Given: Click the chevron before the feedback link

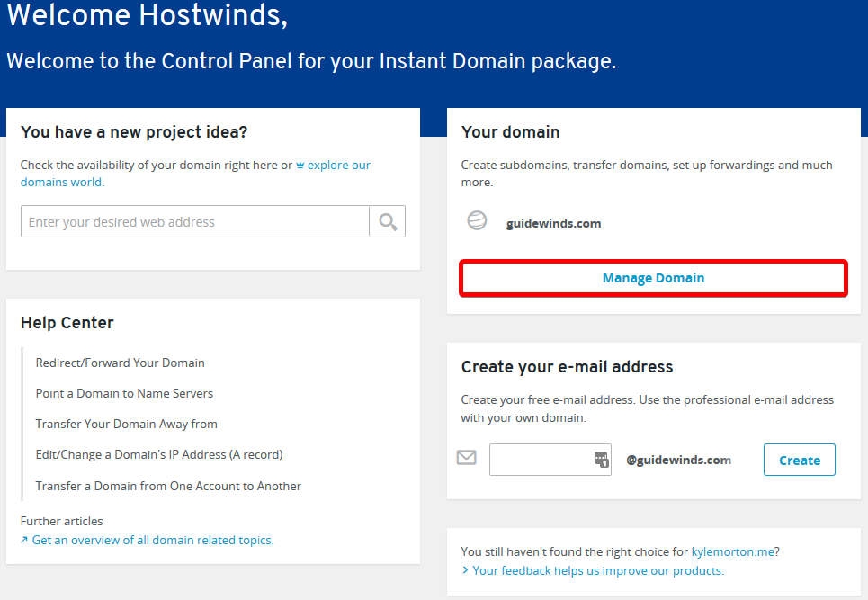Looking at the screenshot, I should click(465, 570).
